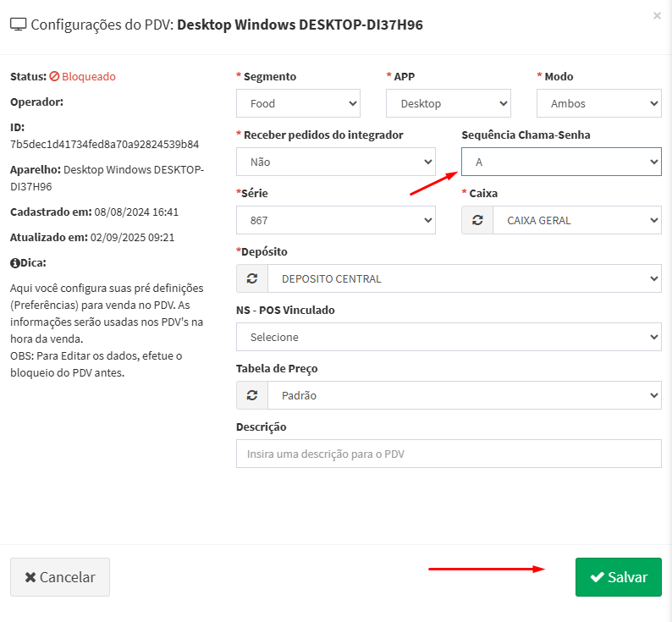
Task: Click the refresh icon next to Caixa
Action: pos(477,220)
